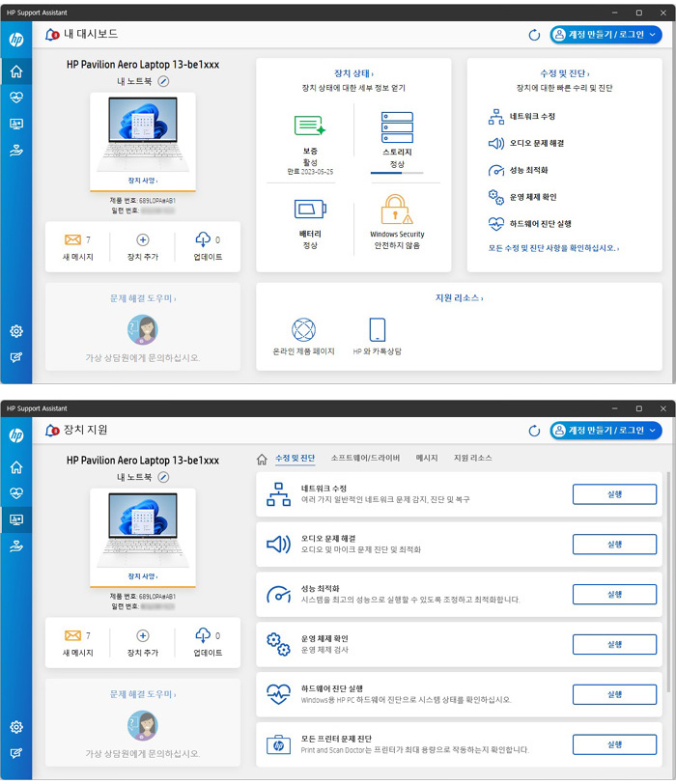The width and height of the screenshot is (676, 784).
Task: Open 업데이트 cloud icon in 장치 지원 window
Action: pyautogui.click(x=203, y=635)
